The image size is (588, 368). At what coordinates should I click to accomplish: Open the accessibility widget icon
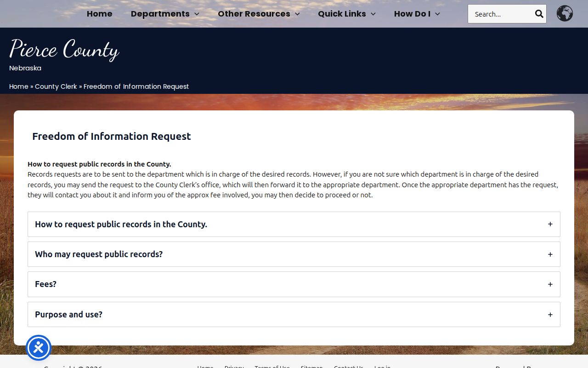pyautogui.click(x=39, y=348)
